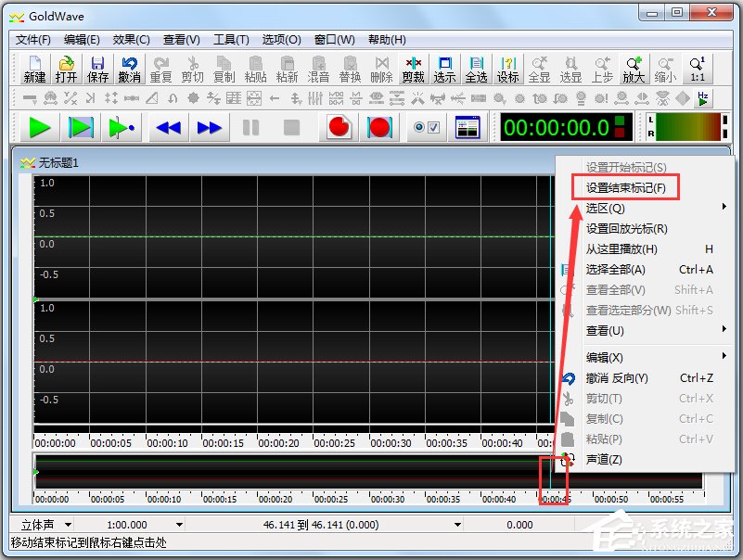Expand the 查看(U) submenu

point(647,331)
